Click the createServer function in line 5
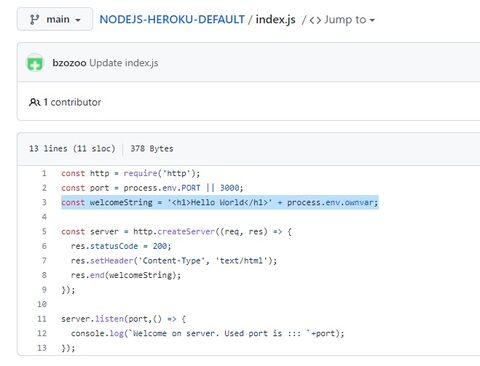 (186, 231)
